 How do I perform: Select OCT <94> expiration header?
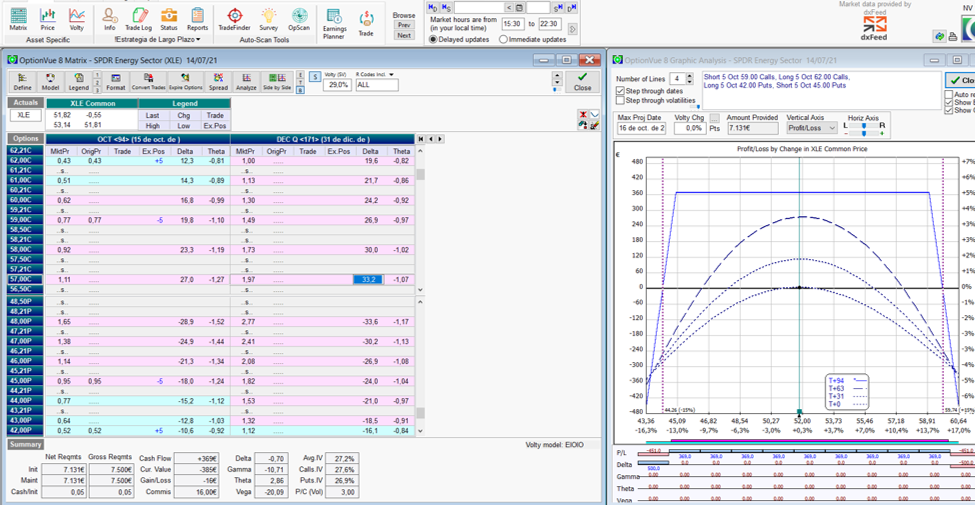pos(138,139)
